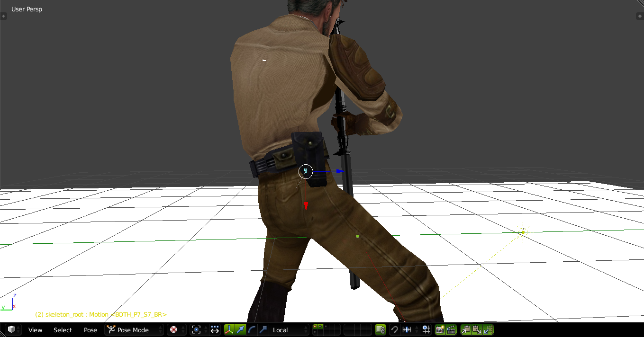This screenshot has width=644, height=337.
Task: Toggle the snap magnet icon
Action: (394, 330)
